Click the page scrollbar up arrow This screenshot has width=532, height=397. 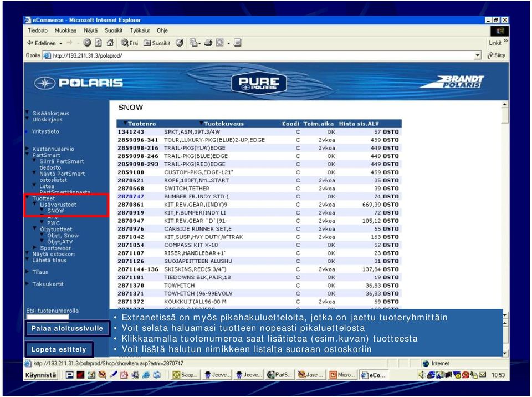tap(505, 105)
